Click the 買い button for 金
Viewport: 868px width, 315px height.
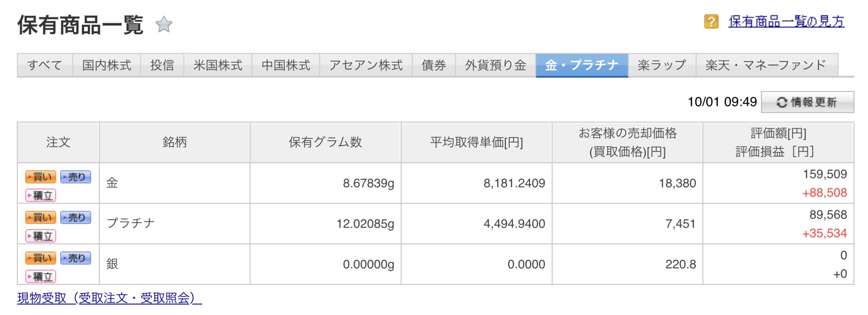[41, 177]
